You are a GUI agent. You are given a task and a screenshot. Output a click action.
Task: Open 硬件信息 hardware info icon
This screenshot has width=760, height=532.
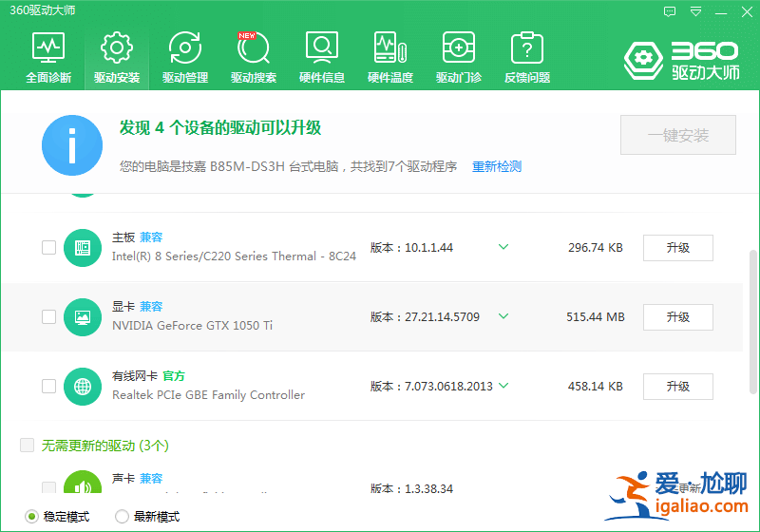point(322,47)
